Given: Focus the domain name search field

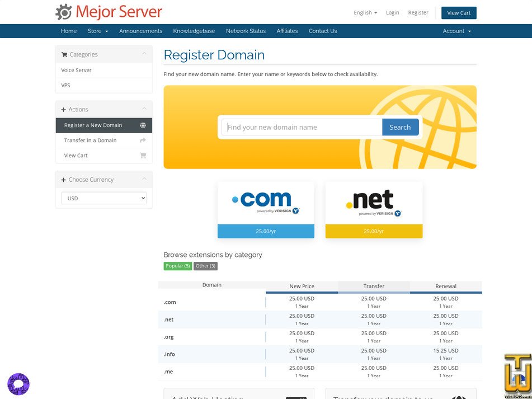Looking at the screenshot, I should pyautogui.click(x=302, y=127).
